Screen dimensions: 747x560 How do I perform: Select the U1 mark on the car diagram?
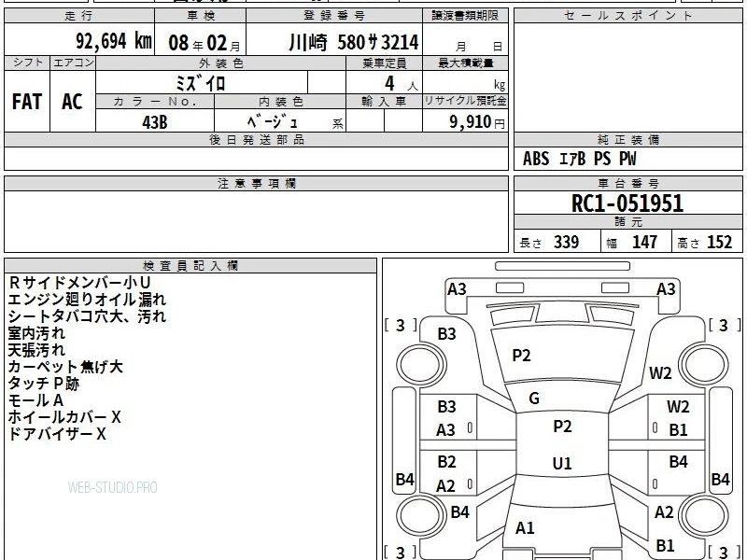point(562,463)
